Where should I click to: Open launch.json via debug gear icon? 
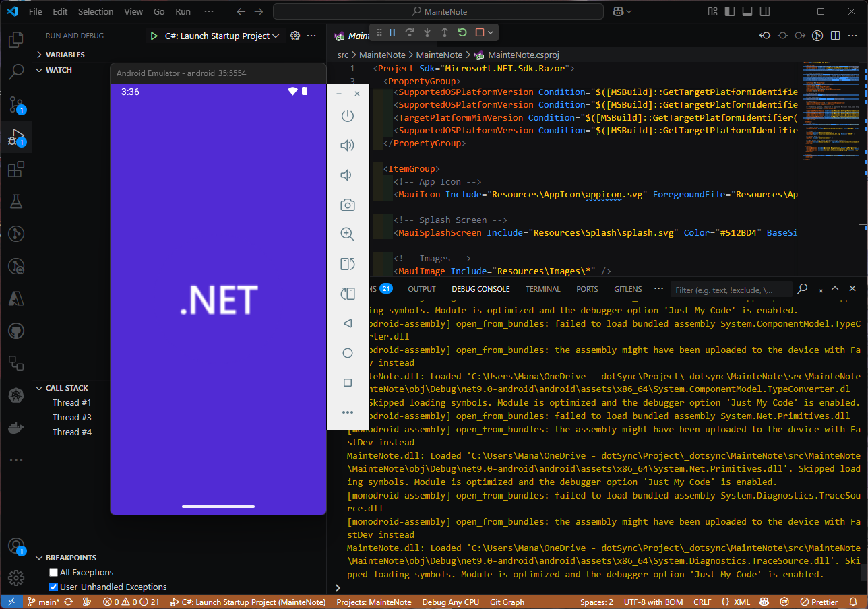(x=294, y=36)
